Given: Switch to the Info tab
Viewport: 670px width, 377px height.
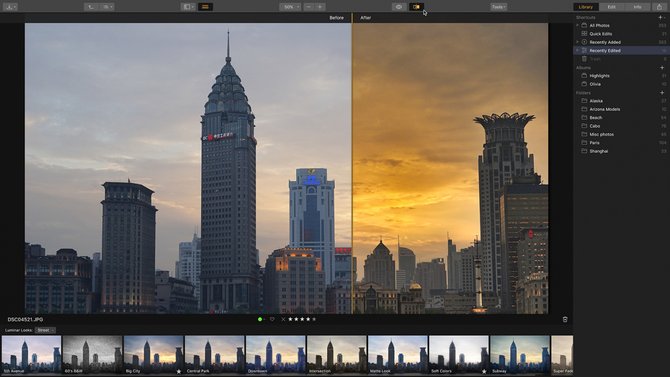Looking at the screenshot, I should coord(637,7).
